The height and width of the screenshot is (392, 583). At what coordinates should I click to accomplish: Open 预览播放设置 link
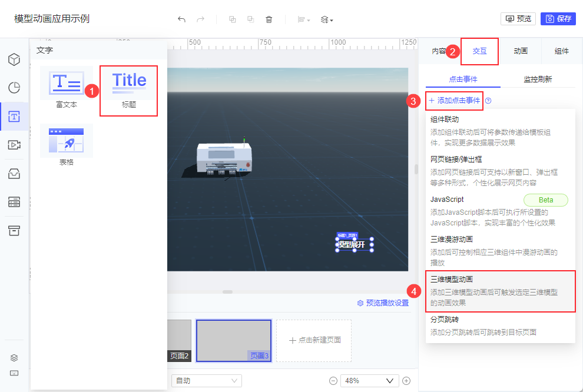pyautogui.click(x=383, y=303)
